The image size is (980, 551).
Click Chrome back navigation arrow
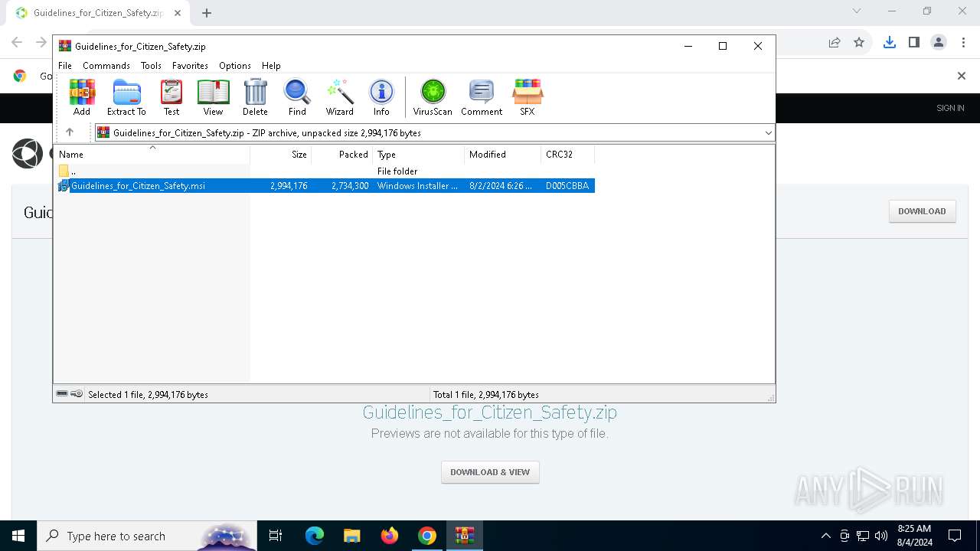pos(17,42)
